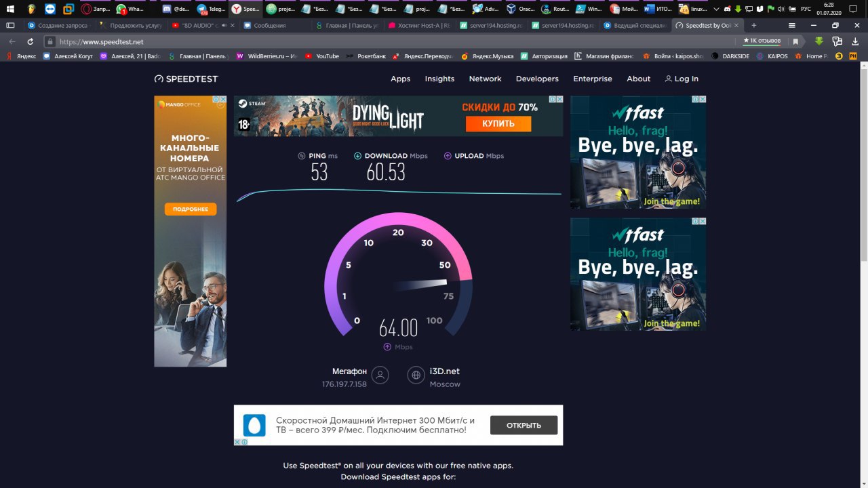Image resolution: width=868 pixels, height=488 pixels.
Task: Open Developers in Speedtest navigation
Action: coord(537,79)
